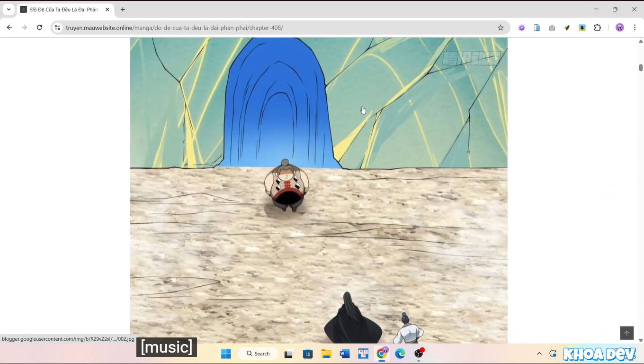Open OBS Studio from the taskbar
Screen dimensions: 644x364
pyautogui.click(x=419, y=354)
